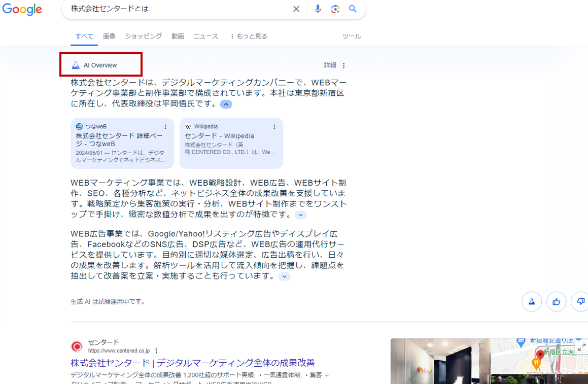Click inside the search input field
The height and width of the screenshot is (384, 588).
[152, 9]
